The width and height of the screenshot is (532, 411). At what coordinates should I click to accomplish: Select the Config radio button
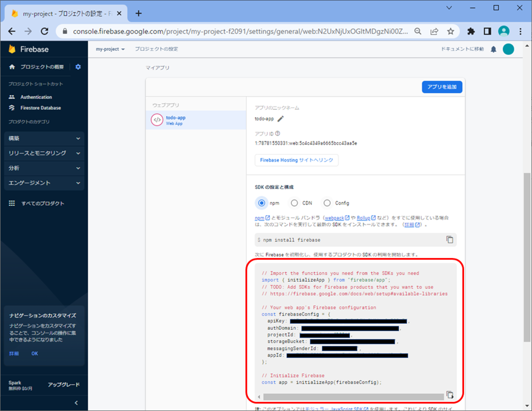tap(327, 203)
